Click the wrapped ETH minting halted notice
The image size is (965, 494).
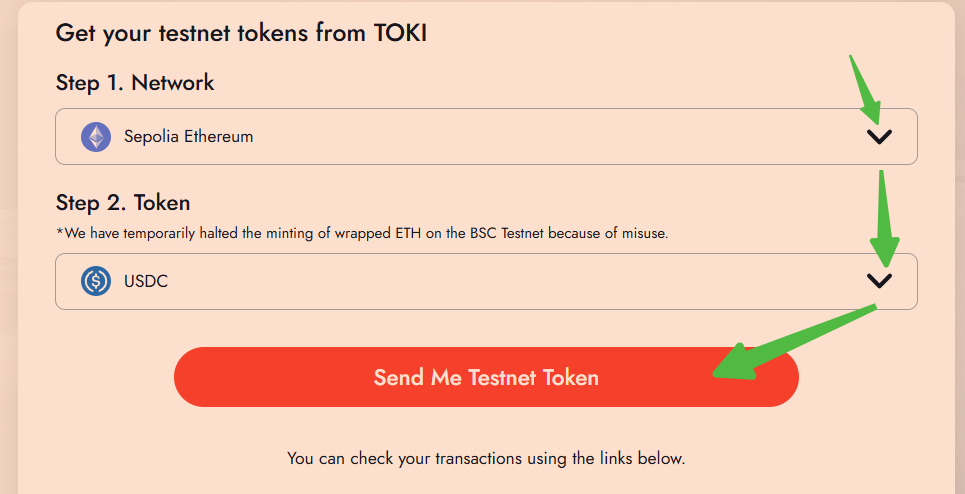click(362, 234)
